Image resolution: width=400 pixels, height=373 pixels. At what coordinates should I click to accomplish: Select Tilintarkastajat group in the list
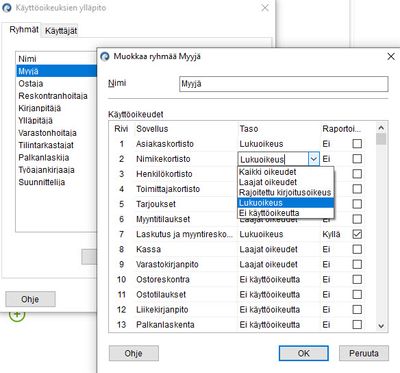pyautogui.click(x=56, y=145)
